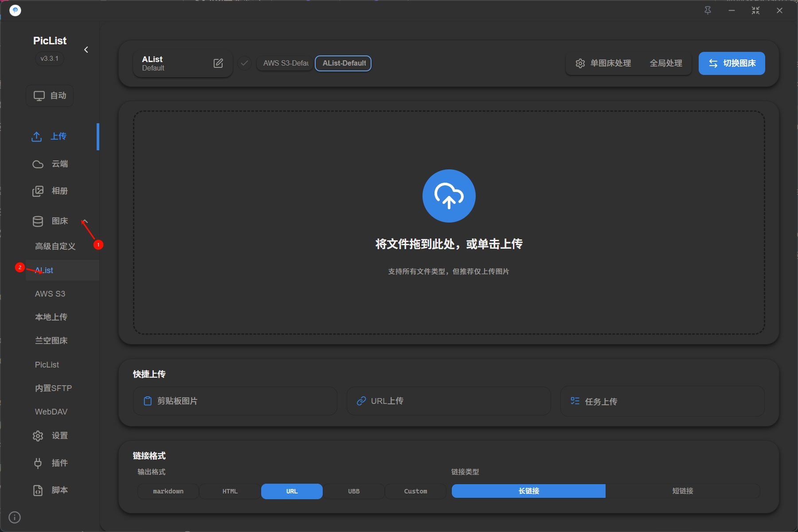Select UBB output format
This screenshot has width=798, height=532.
(354, 491)
